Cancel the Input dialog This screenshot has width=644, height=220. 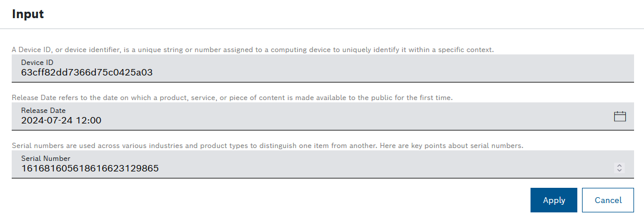click(608, 200)
